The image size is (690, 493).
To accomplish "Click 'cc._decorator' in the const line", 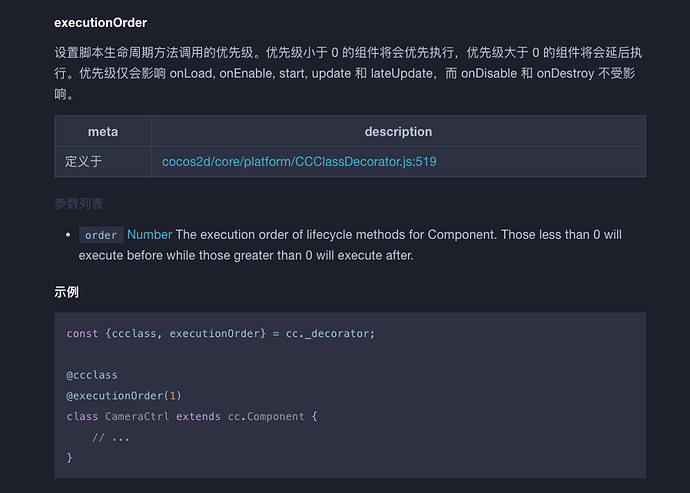I will click(329, 333).
